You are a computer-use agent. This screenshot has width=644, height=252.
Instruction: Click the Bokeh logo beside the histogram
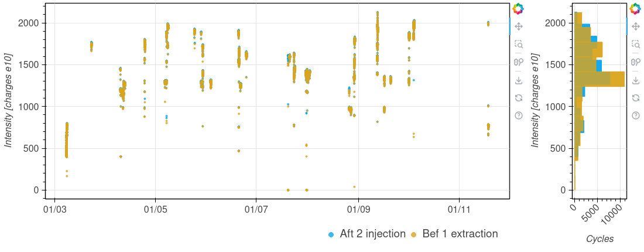coord(635,9)
